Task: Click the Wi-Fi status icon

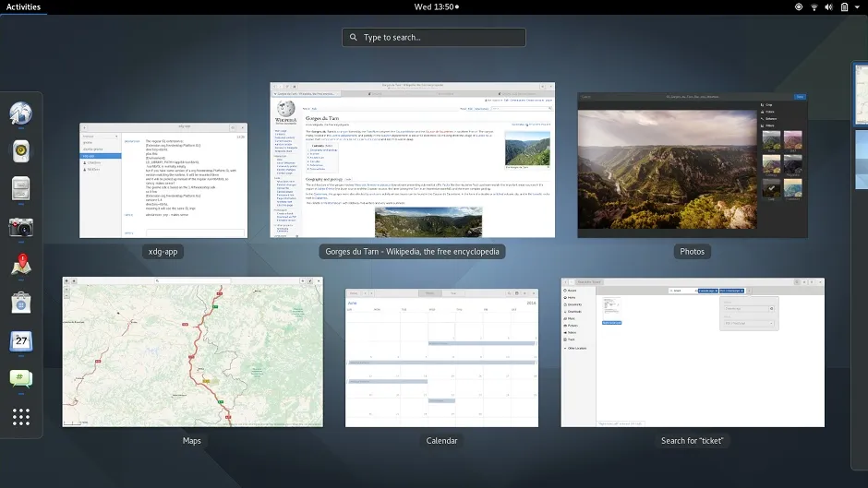Action: pyautogui.click(x=814, y=7)
